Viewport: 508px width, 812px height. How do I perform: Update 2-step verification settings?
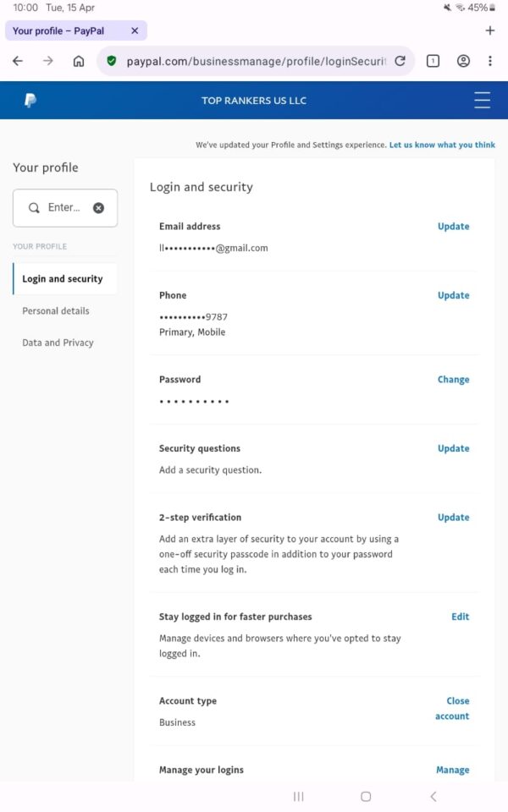453,518
